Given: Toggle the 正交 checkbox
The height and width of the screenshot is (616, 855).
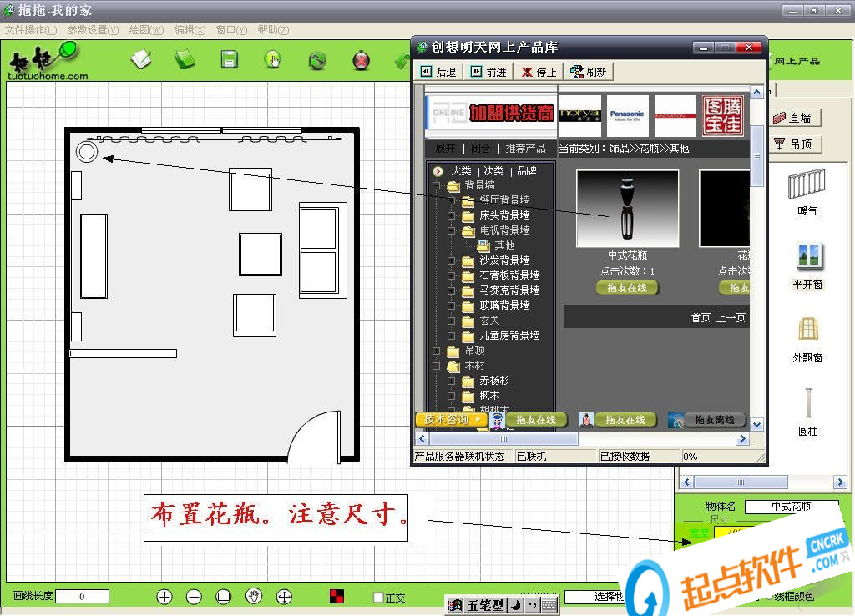Looking at the screenshot, I should [x=378, y=598].
